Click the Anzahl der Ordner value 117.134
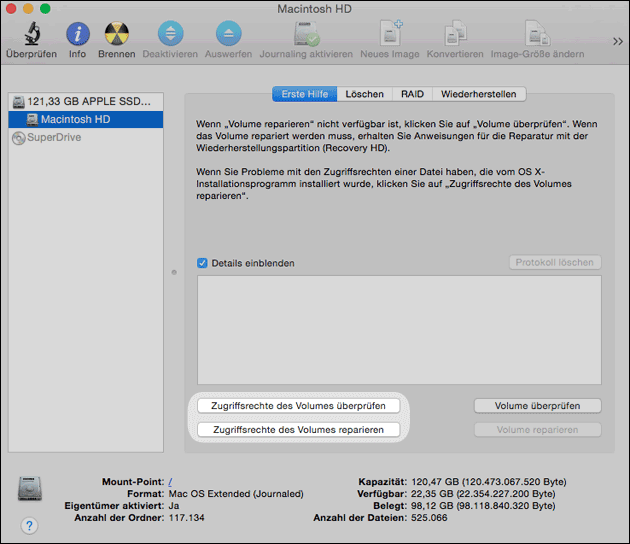 [186, 518]
